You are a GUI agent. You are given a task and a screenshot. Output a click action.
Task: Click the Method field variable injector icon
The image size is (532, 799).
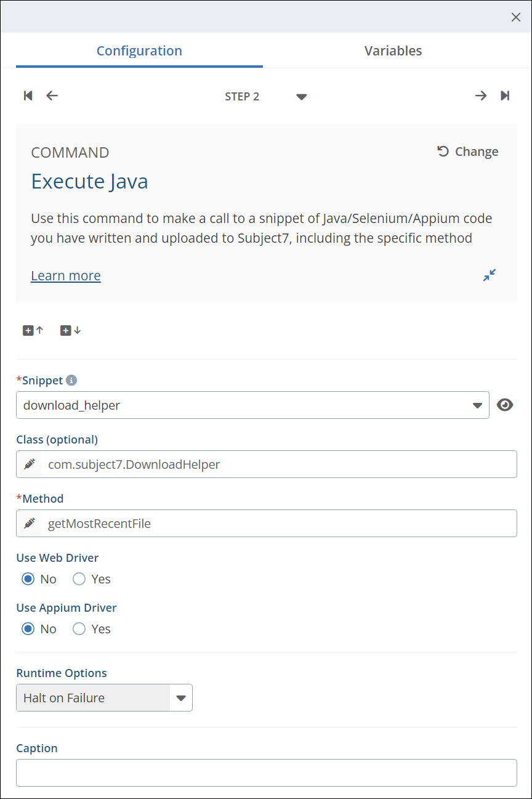tap(30, 524)
